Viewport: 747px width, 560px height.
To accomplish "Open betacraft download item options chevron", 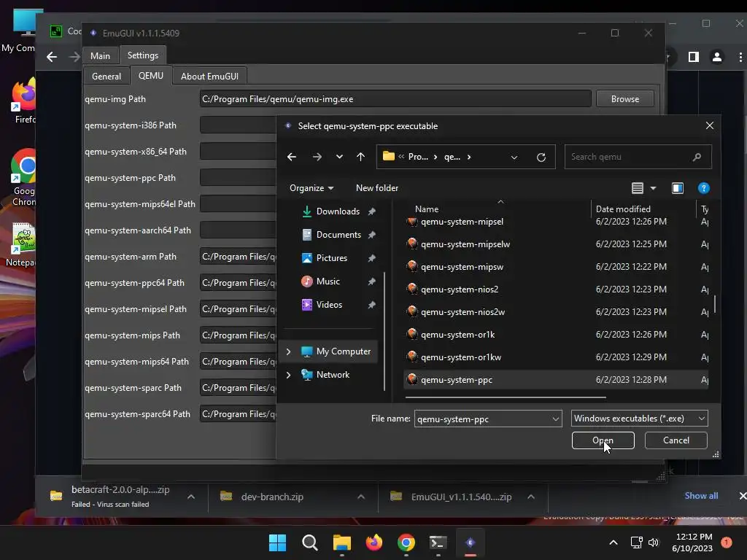I will tap(191, 497).
